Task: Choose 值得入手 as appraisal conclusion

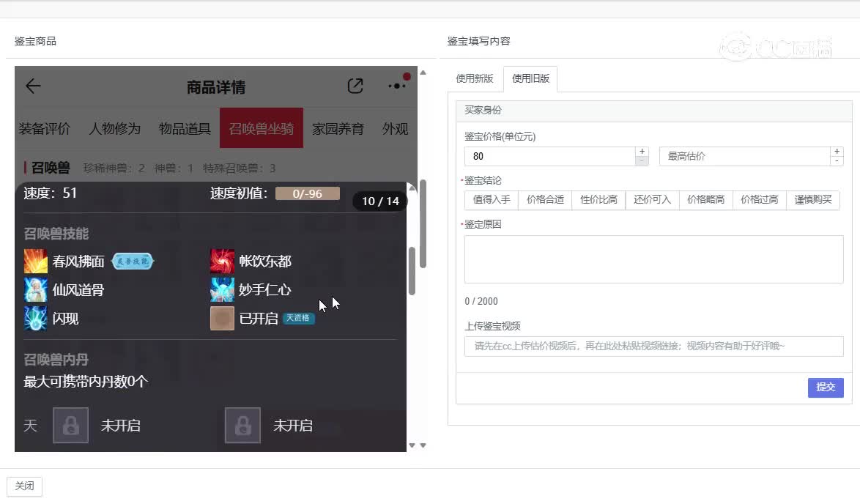Action: (492, 200)
